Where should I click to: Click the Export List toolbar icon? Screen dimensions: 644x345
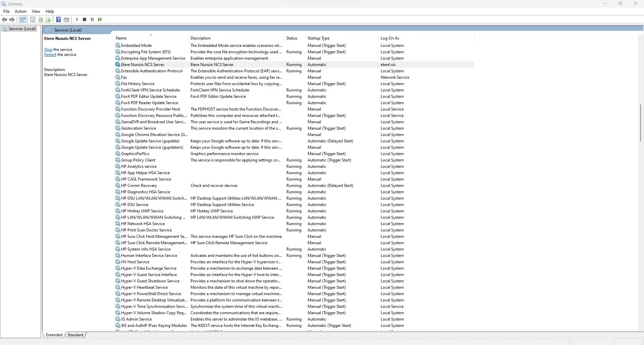48,19
